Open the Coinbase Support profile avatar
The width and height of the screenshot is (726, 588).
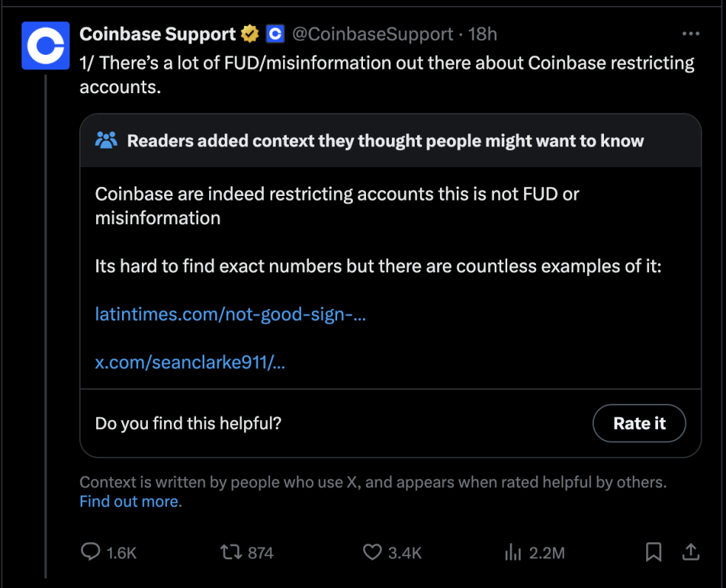click(x=46, y=46)
